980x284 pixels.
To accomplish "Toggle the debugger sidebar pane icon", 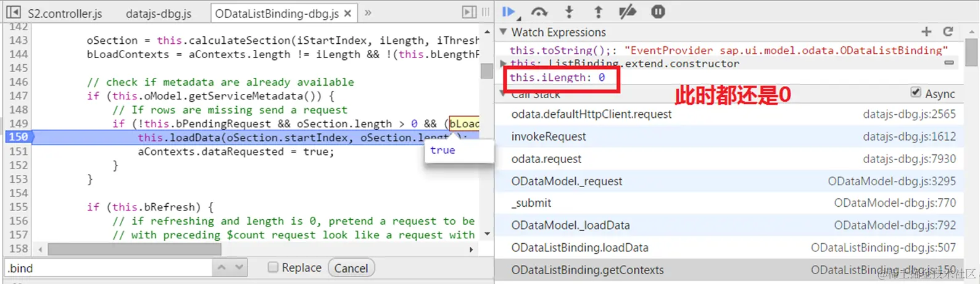I will (x=470, y=12).
